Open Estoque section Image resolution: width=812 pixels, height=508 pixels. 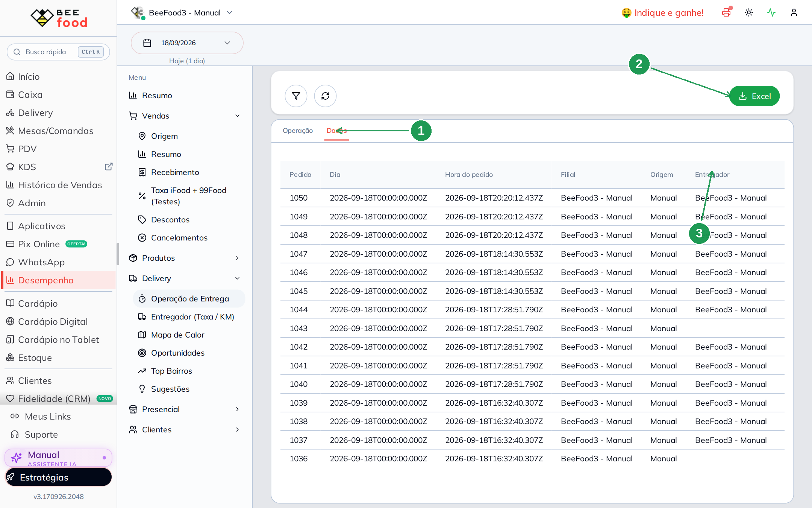(58, 357)
